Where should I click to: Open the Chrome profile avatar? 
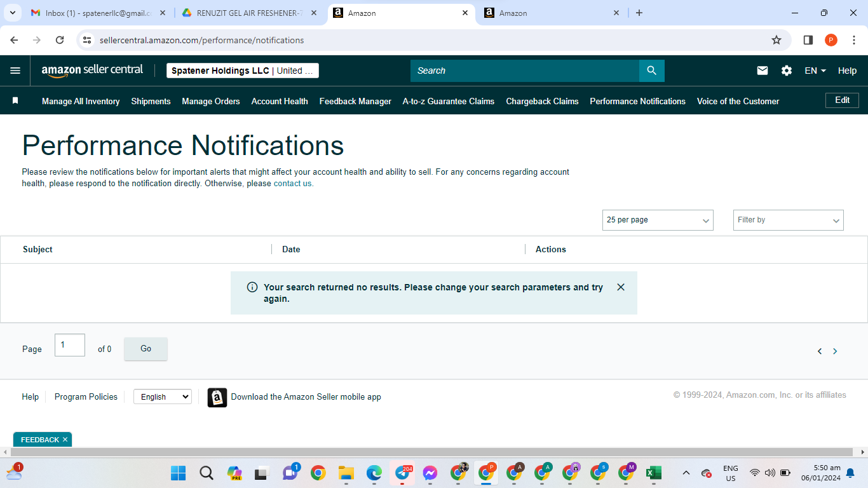(x=831, y=40)
